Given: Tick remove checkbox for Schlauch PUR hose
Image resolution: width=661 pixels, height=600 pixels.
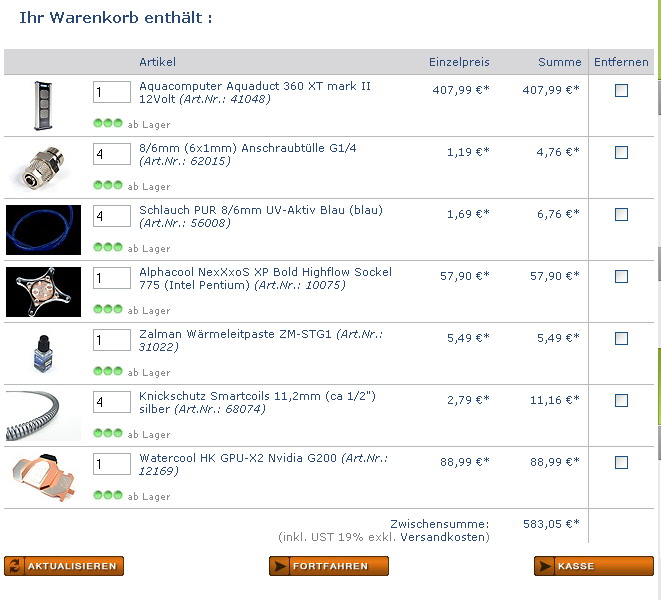Looking at the screenshot, I should click(621, 214).
